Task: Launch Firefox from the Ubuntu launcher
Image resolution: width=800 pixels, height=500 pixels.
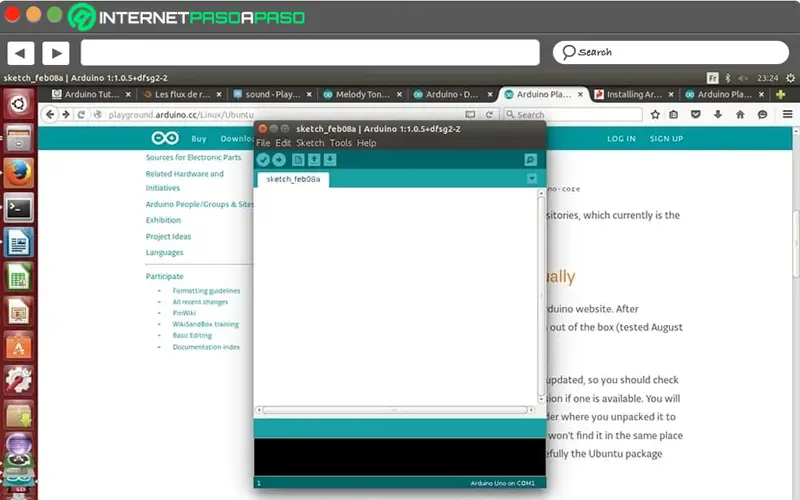Action: tap(18, 173)
